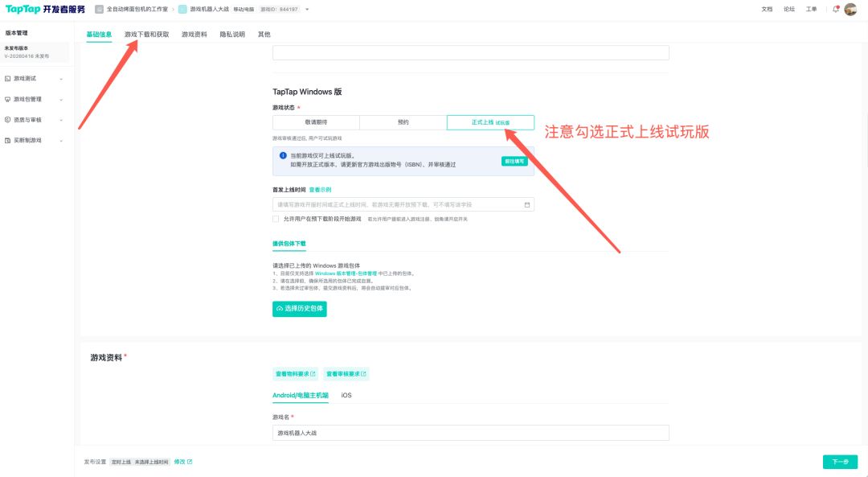Select the Android/电脑主机端 tab
The image size is (868, 477).
point(301,396)
